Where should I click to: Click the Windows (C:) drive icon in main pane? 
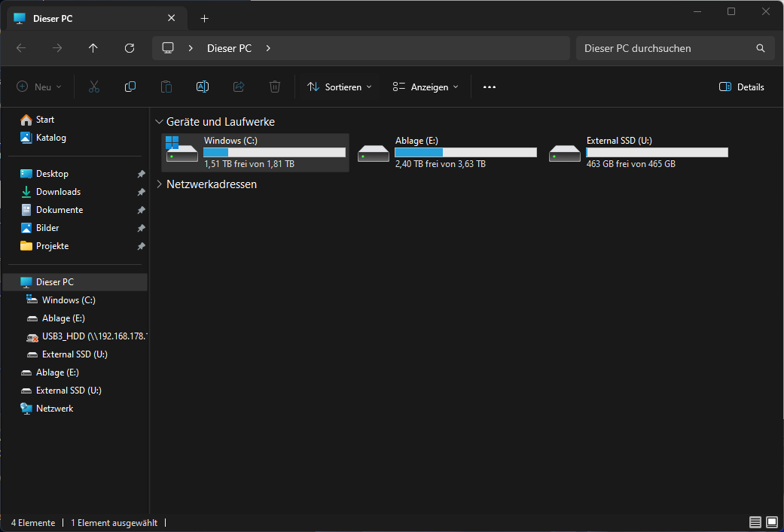tap(182, 149)
